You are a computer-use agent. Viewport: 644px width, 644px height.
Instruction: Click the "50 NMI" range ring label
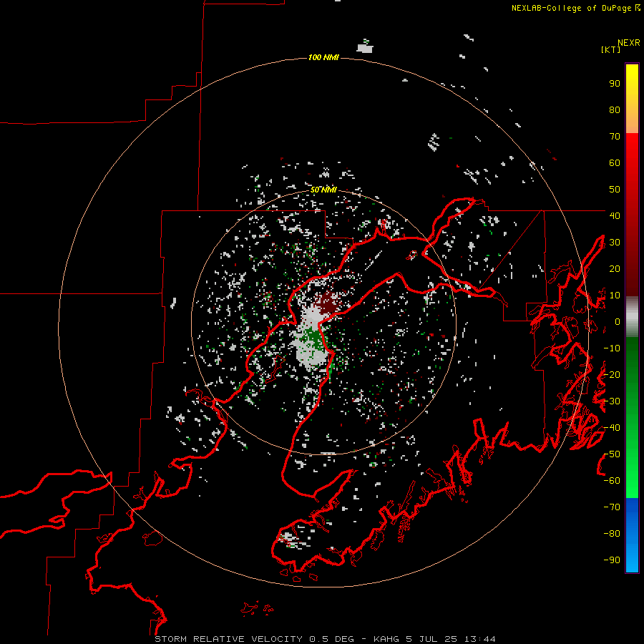point(323,190)
